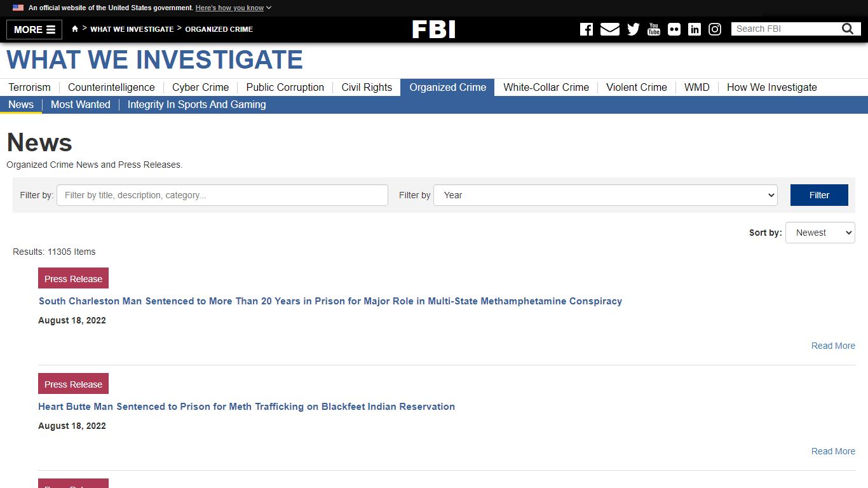Click August 18, 2022 date under Heart Butte article
Image resolution: width=868 pixels, height=488 pixels.
[72, 426]
